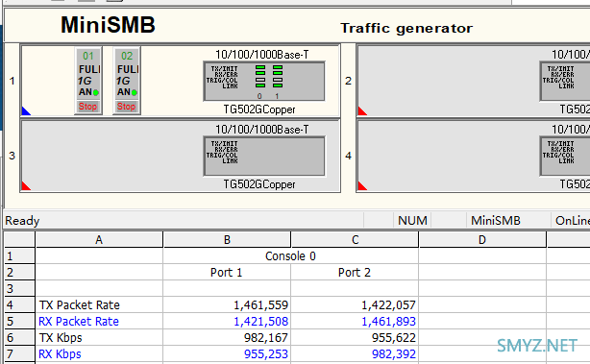Click the slot number 4 label
Image resolution: width=590 pixels, height=364 pixels.
[349, 156]
